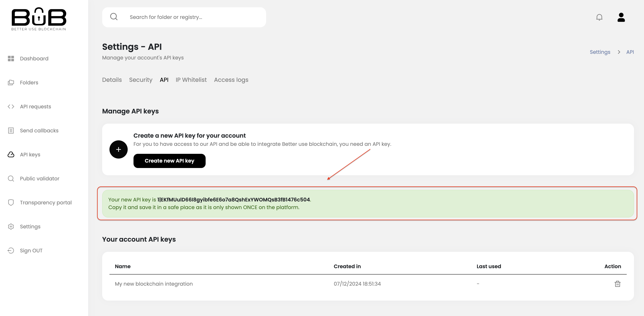Open API keys sidebar item
This screenshot has height=316, width=644.
[30, 155]
